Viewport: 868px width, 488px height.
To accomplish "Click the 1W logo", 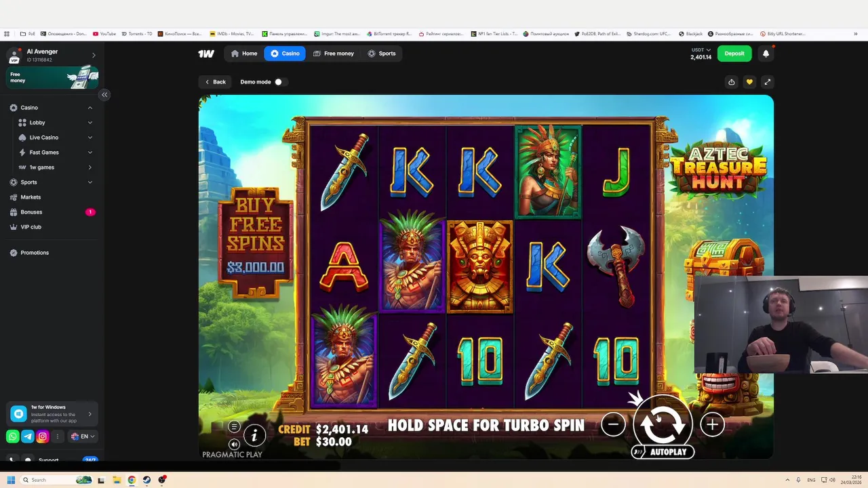I will tap(206, 54).
